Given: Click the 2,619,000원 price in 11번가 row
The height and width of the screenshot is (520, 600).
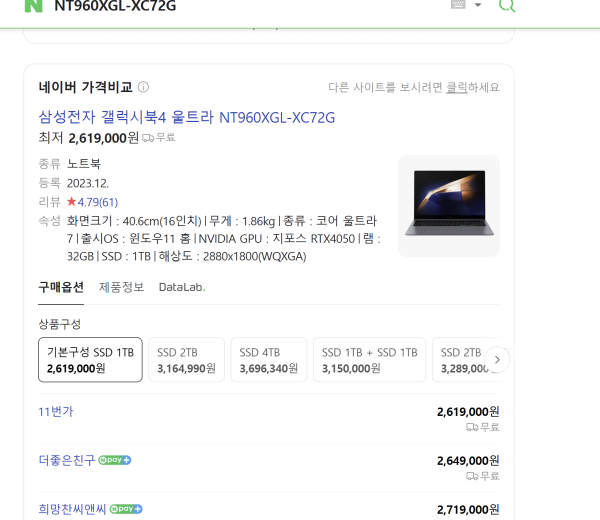Looking at the screenshot, I should point(468,412).
